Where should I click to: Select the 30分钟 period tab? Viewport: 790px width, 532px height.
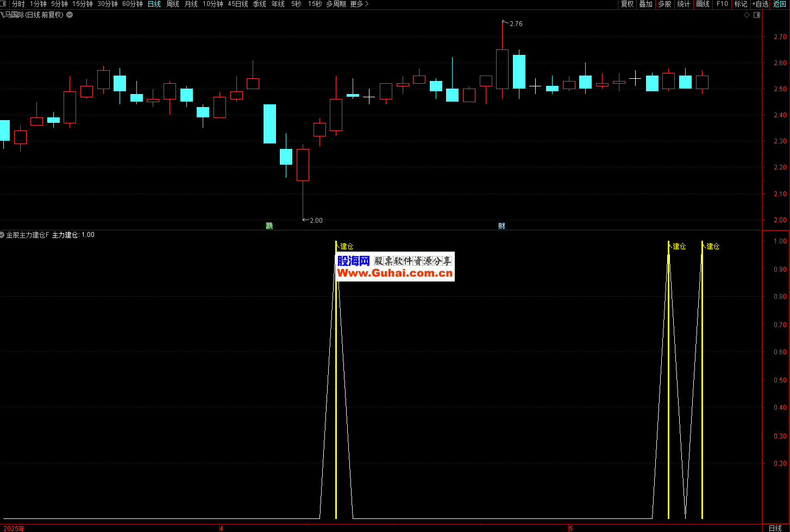pos(108,4)
